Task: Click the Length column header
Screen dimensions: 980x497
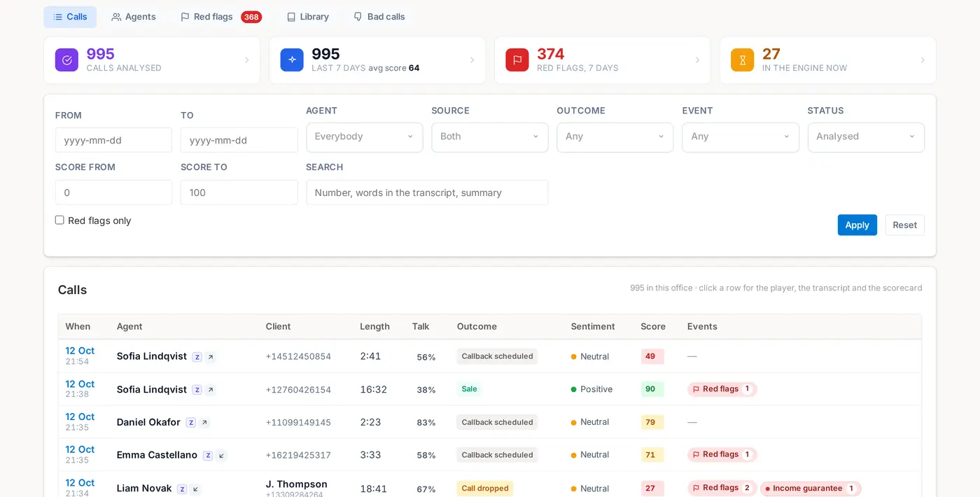Action: [374, 326]
